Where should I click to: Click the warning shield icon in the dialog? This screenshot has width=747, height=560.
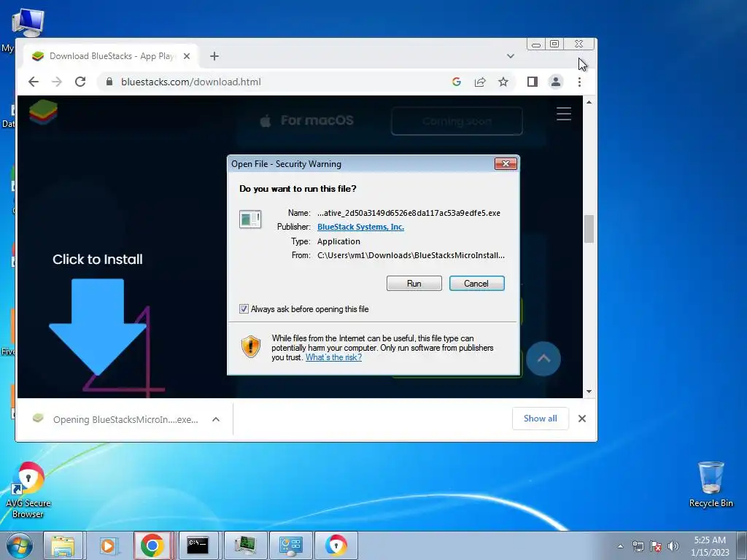(251, 346)
